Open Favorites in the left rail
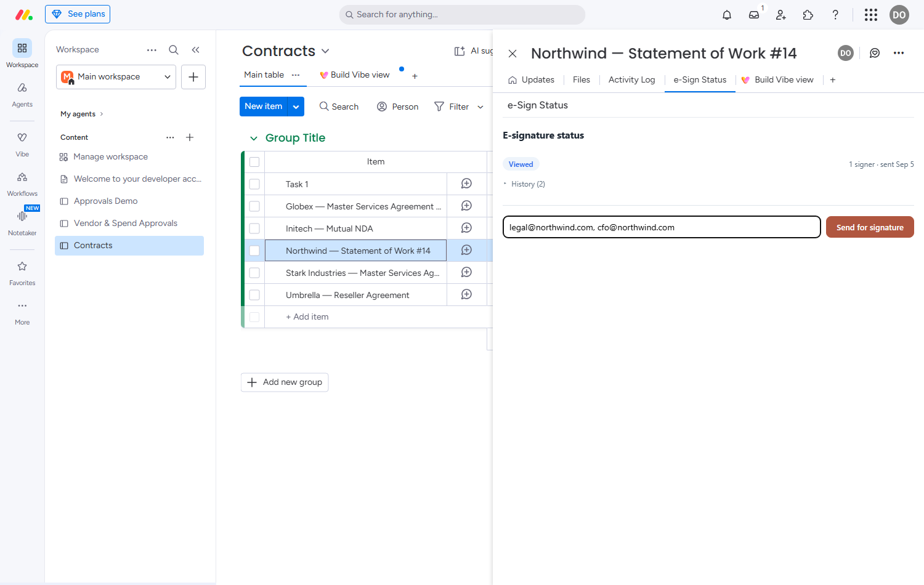Viewport: 924px width, 585px height. tap(22, 273)
